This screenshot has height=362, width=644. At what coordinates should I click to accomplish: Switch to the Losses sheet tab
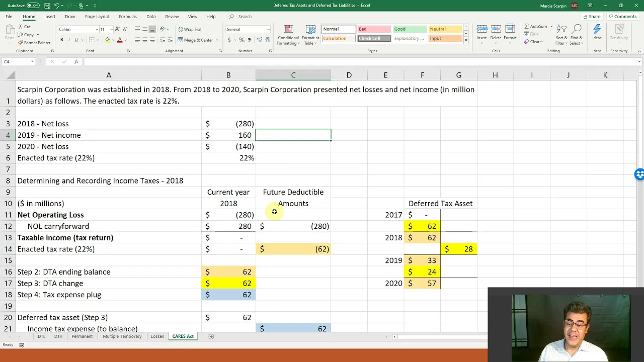point(157,336)
